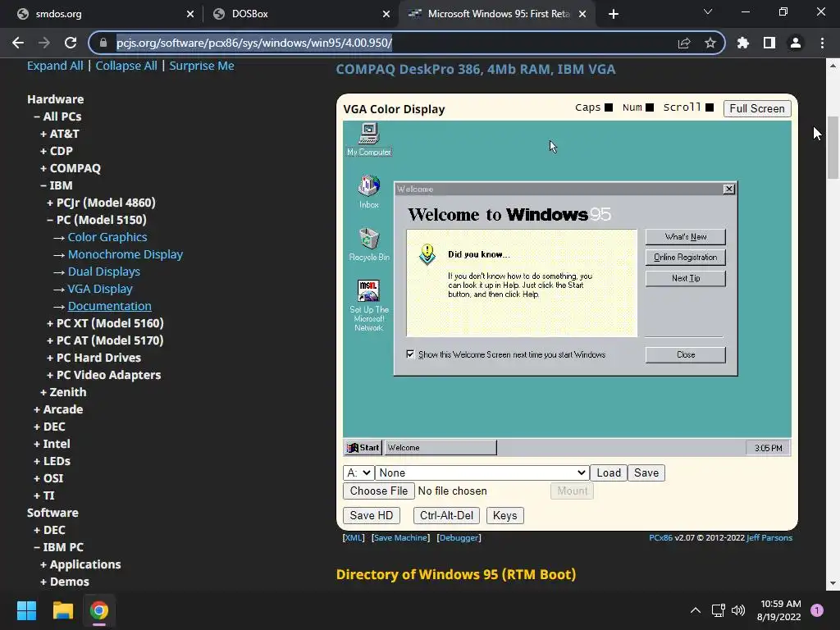Click Expand All link

(55, 66)
